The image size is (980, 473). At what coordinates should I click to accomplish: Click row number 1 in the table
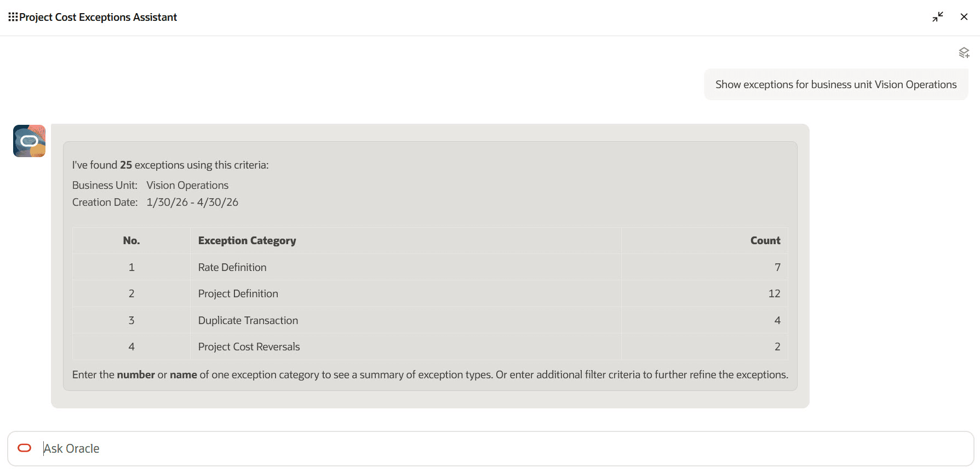click(x=131, y=267)
